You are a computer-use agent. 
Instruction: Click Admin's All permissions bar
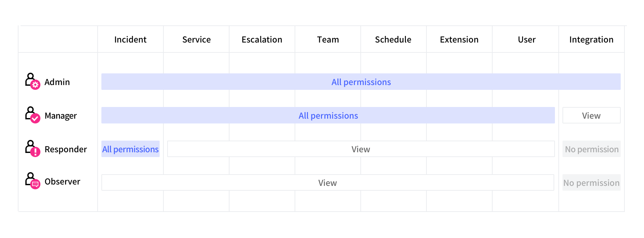point(361,82)
